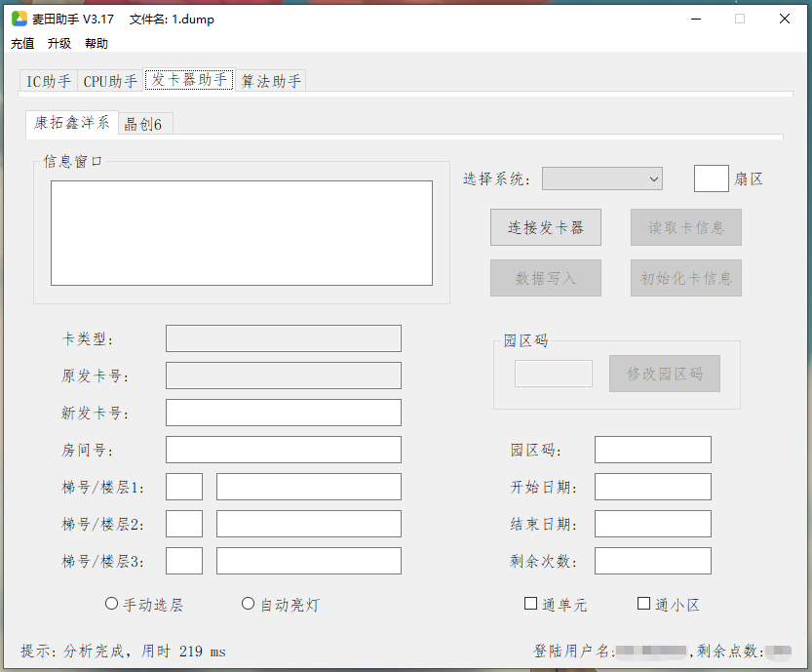Click the 修改园区码 button
Screen dimensions: 812x672
(664, 374)
